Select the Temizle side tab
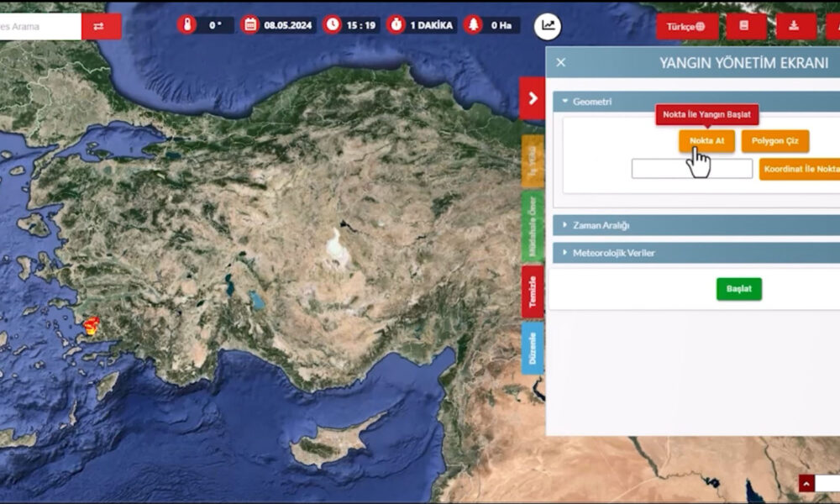Viewport: 840px width, 504px height. click(x=533, y=291)
